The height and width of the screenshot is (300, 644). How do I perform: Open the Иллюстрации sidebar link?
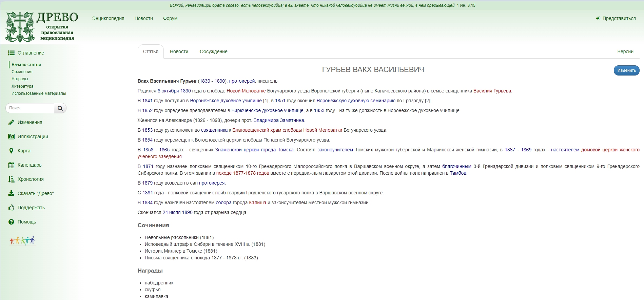(x=33, y=136)
